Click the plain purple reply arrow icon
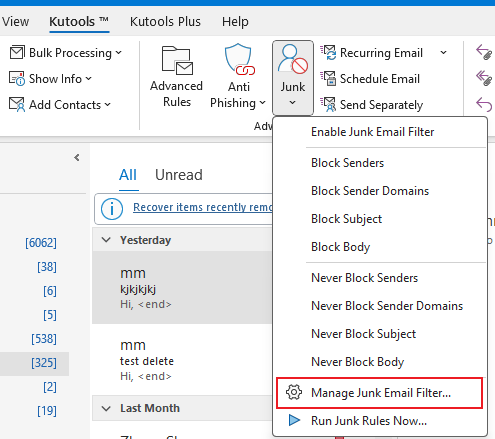 [x=484, y=104]
